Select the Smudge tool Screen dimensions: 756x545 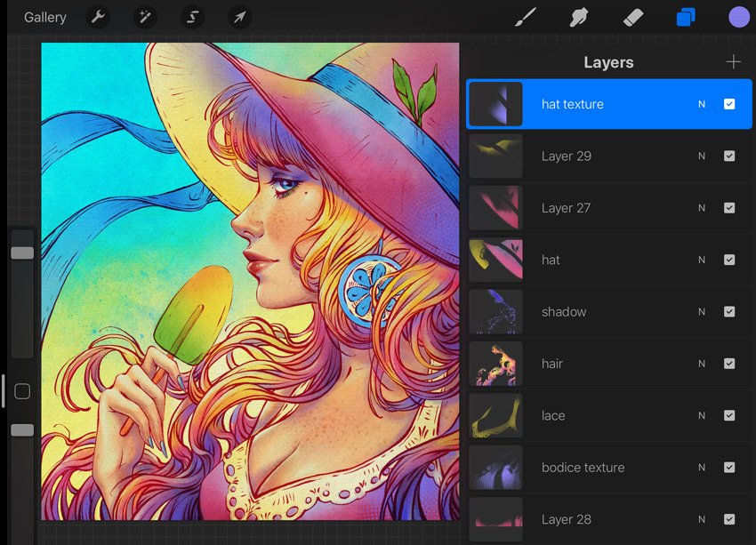tap(579, 18)
